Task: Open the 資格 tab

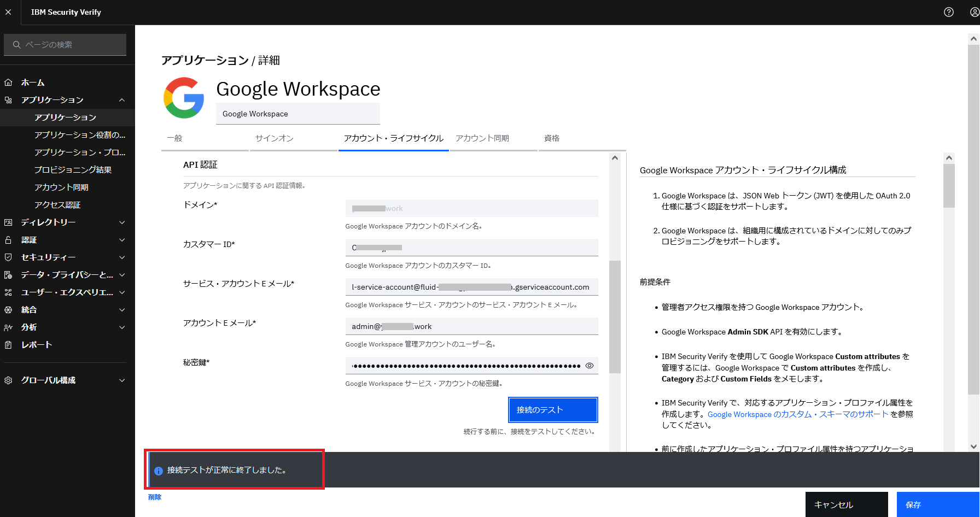Action: click(x=582, y=138)
